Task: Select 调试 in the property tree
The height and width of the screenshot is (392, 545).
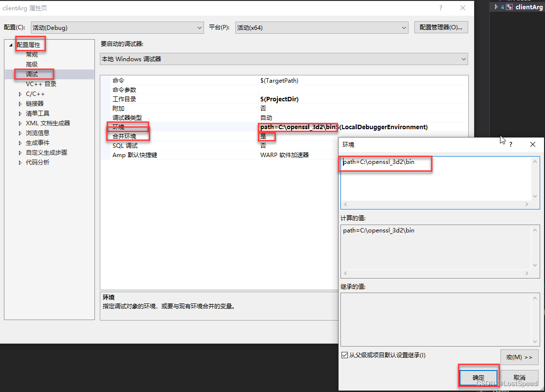Action: 32,74
